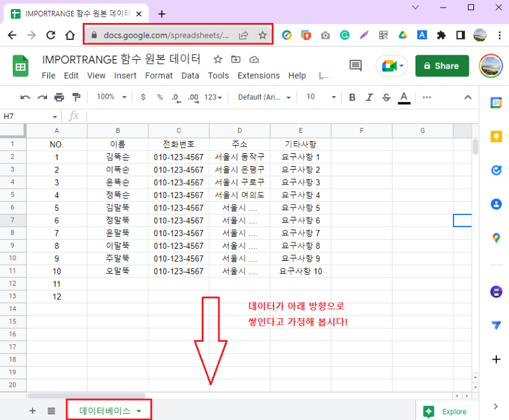Open comment history with speech bubble icon
The image size is (509, 420).
coord(355,66)
